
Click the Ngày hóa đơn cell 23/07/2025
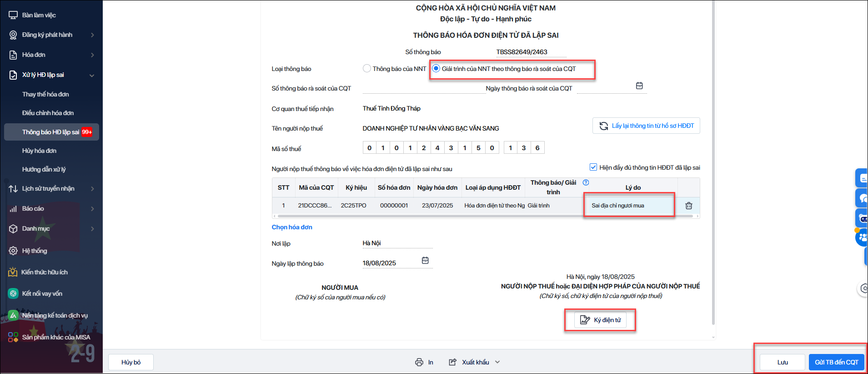437,206
